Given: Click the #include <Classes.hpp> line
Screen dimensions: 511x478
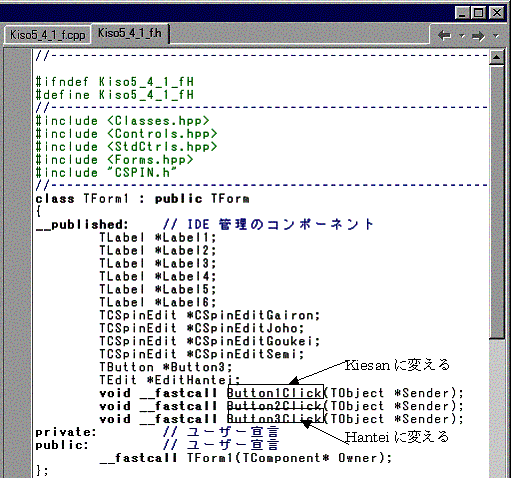Looking at the screenshot, I should pos(123,121).
